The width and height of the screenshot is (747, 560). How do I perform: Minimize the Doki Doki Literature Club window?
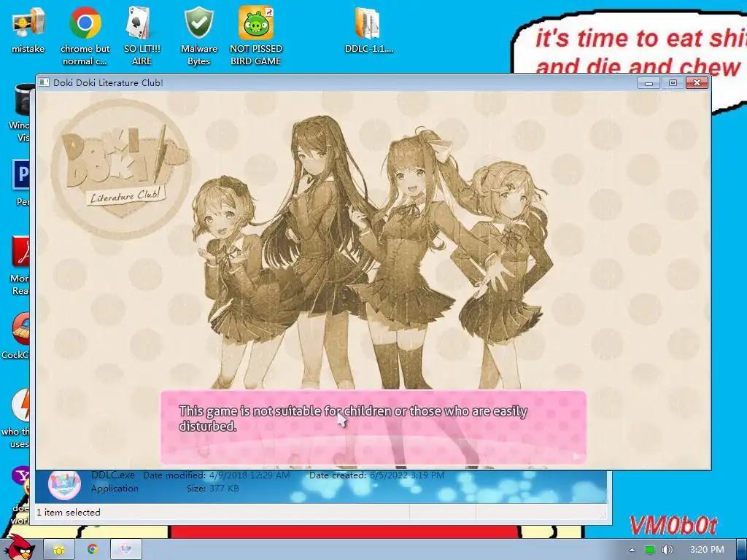pos(649,83)
